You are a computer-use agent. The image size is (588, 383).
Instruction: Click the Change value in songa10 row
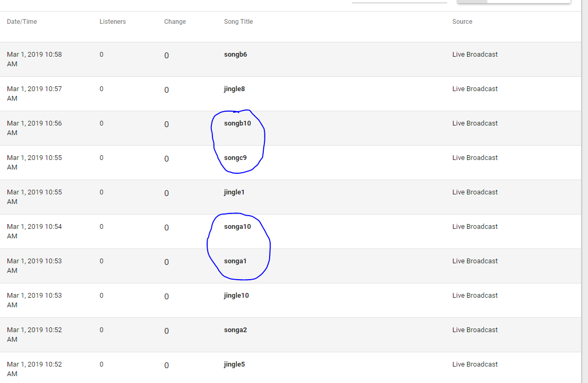click(x=166, y=228)
